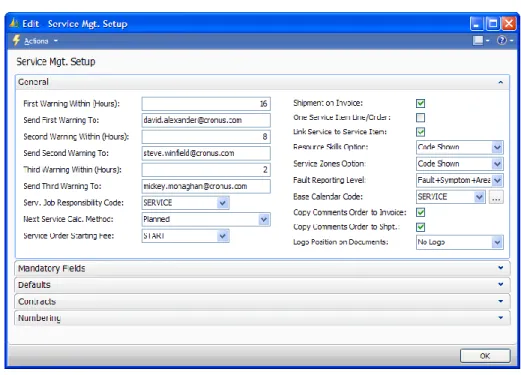Click the Second Warning Within (Hours) field
This screenshot has width=521, height=375.
pos(206,137)
